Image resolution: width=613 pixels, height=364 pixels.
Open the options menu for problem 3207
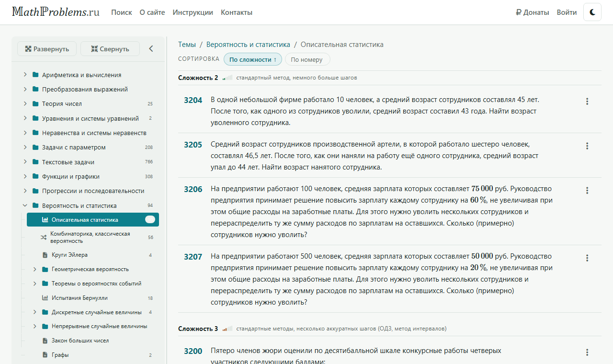tap(587, 258)
